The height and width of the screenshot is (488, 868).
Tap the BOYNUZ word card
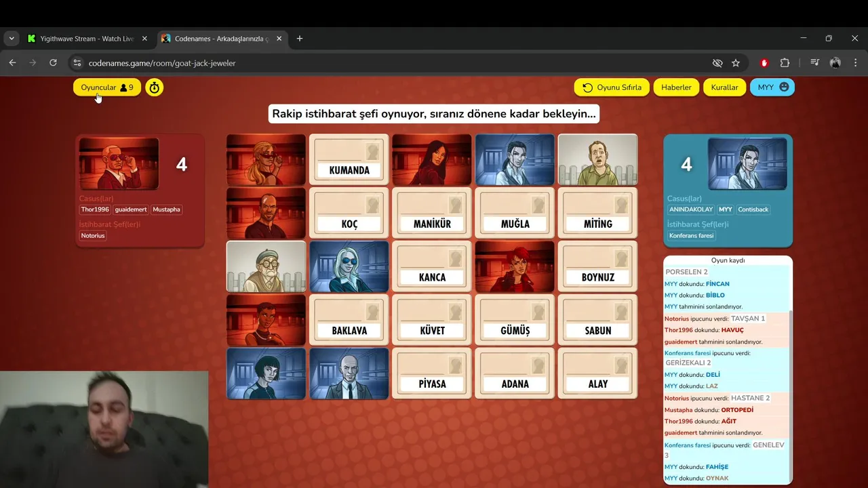597,267
